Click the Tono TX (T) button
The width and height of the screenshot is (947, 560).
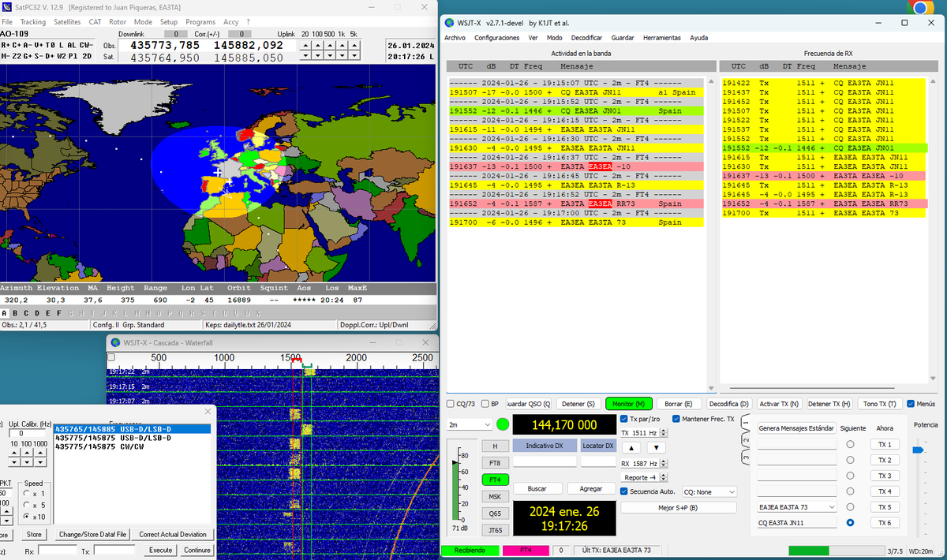point(880,404)
